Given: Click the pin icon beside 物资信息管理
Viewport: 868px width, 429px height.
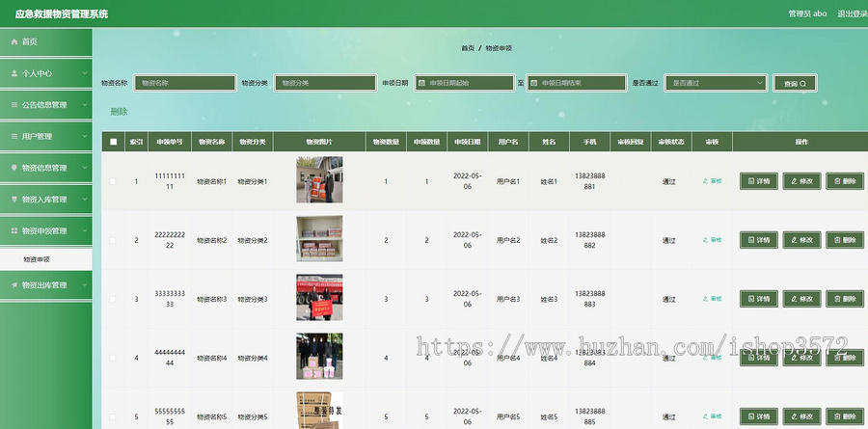Looking at the screenshot, I should coord(14,168).
